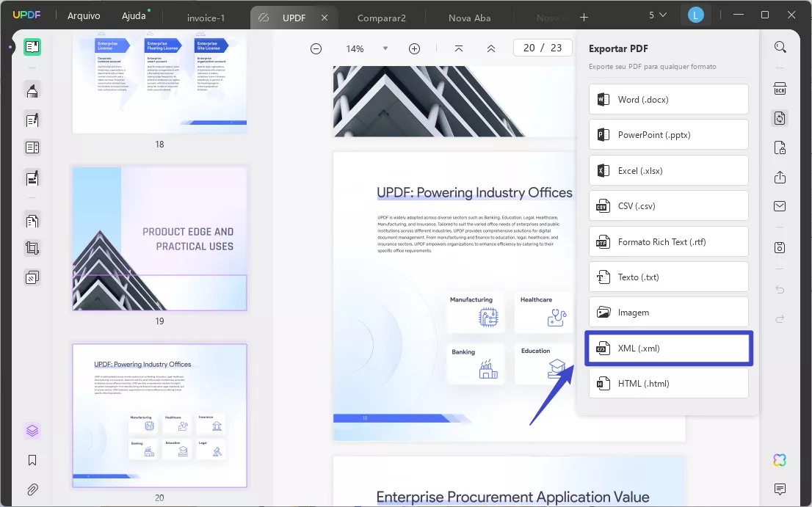Viewport: 812px width, 507px height.
Task: Open the user account avatar L
Action: 695,15
